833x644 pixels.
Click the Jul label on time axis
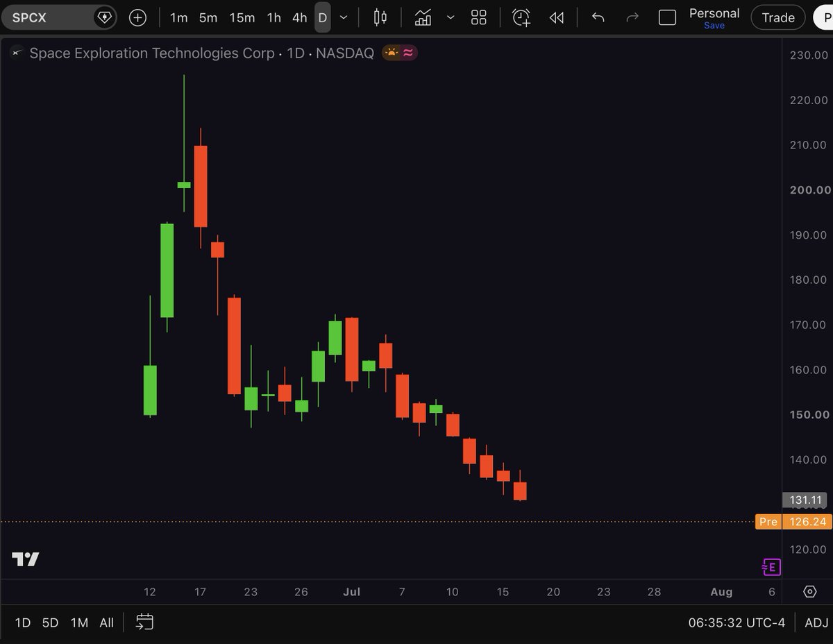(352, 592)
